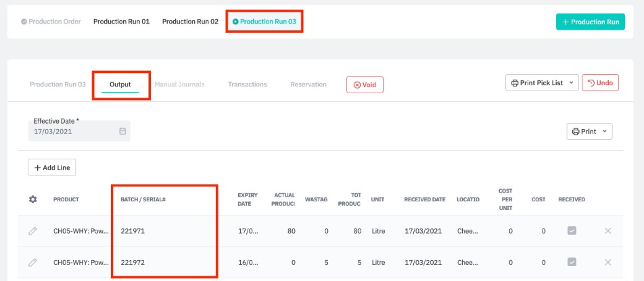Open Production Run 02 in the breadcrumb
644x281 pixels.
tap(190, 22)
